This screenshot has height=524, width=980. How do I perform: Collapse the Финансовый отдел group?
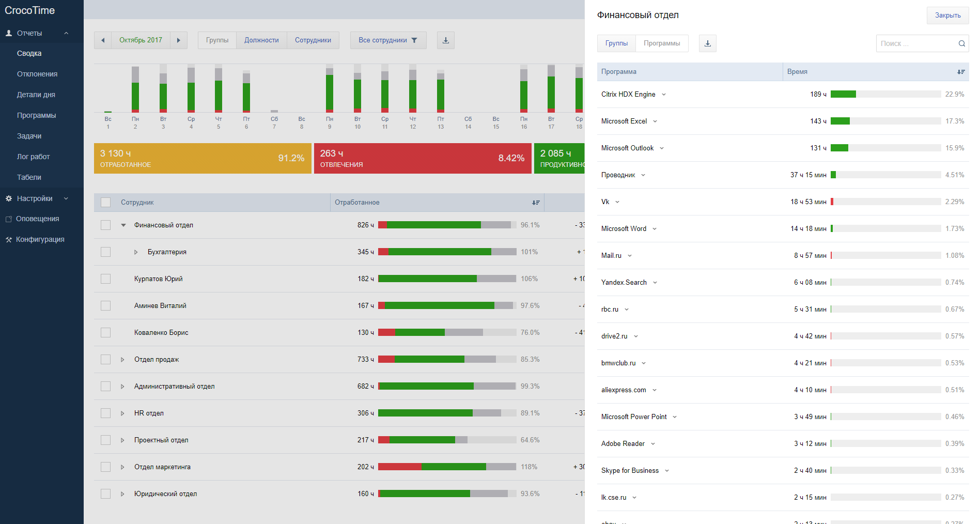click(123, 225)
